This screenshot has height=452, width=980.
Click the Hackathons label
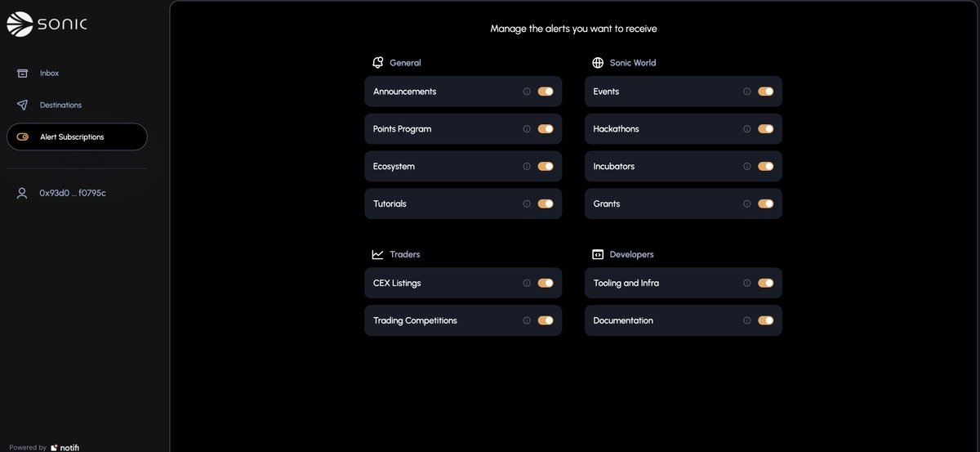tap(617, 129)
